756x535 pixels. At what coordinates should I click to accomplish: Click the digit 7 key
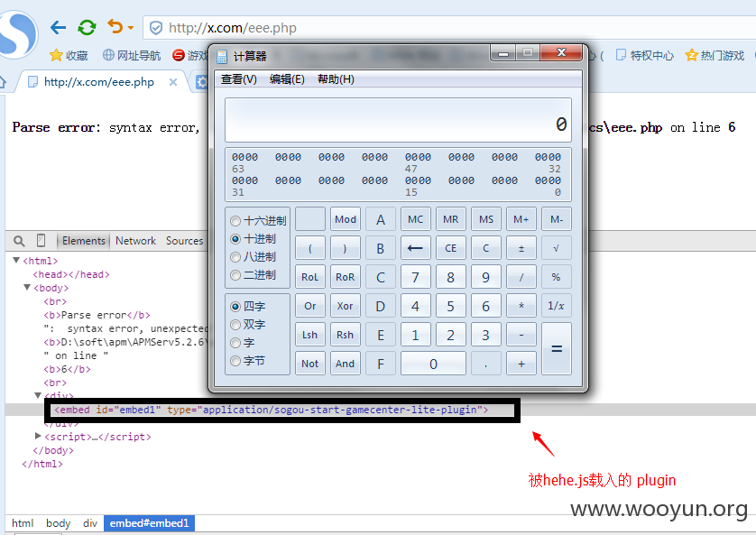pos(416,277)
